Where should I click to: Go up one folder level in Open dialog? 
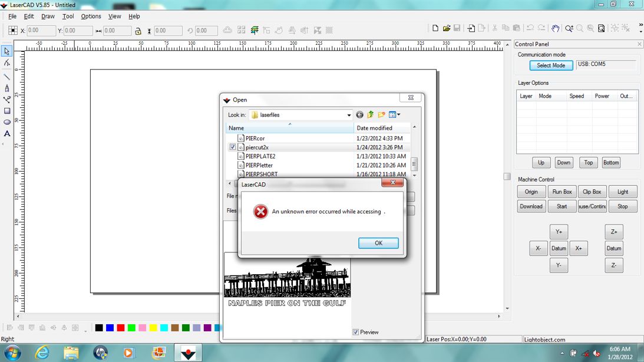point(371,115)
